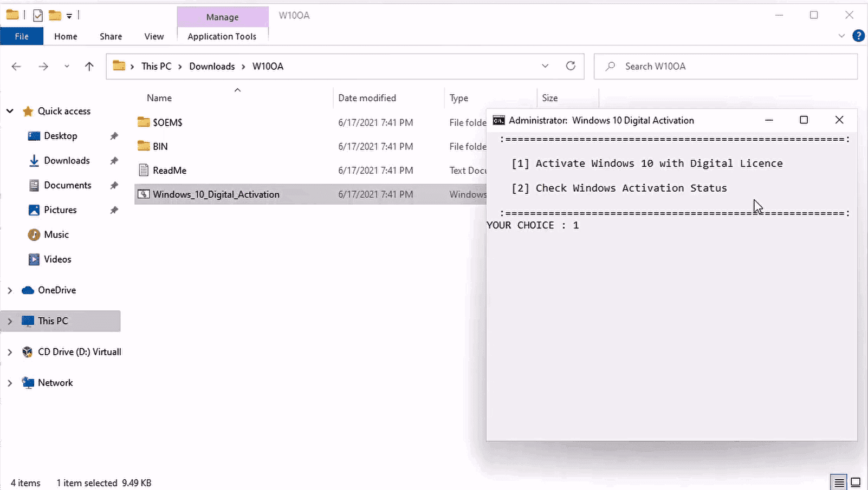Expand the This PC tree node
This screenshot has height=490, width=868.
[10, 321]
